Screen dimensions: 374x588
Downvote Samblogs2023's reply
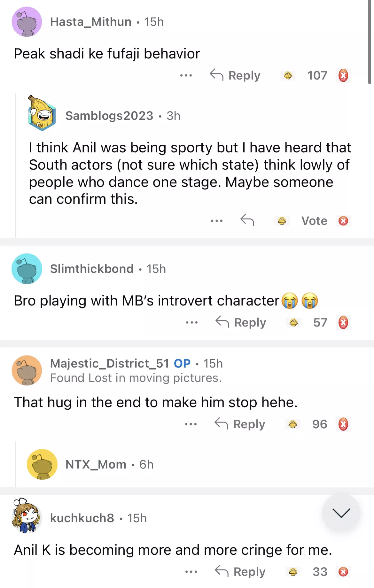pos(343,221)
